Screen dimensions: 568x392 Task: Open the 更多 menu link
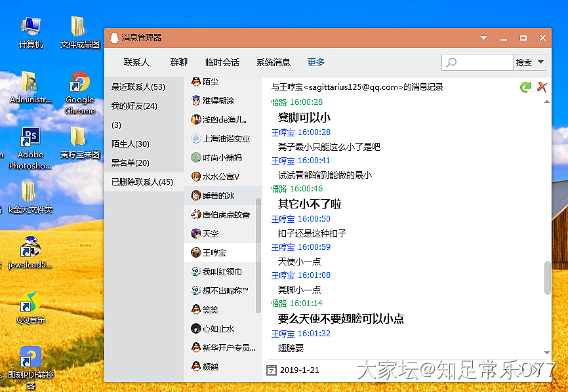point(316,62)
